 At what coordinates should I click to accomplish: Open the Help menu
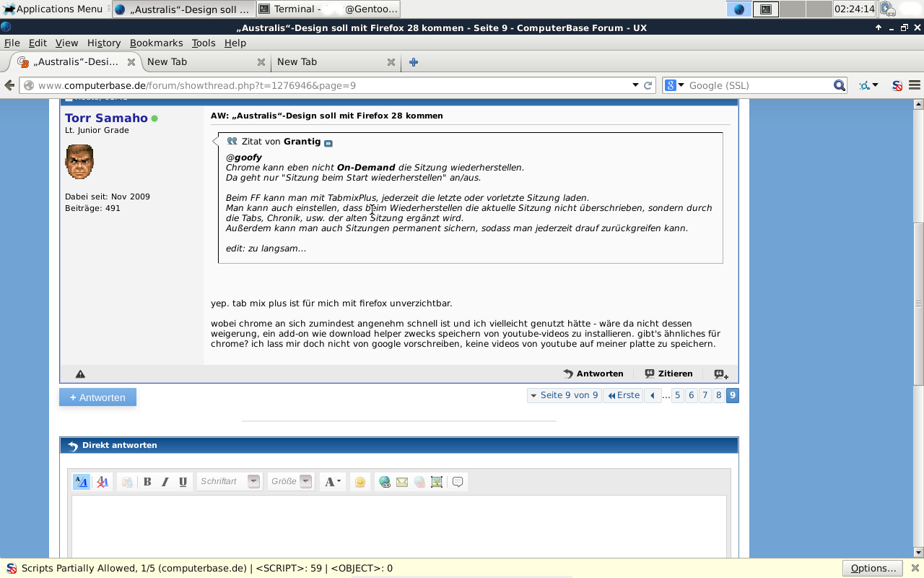[235, 43]
